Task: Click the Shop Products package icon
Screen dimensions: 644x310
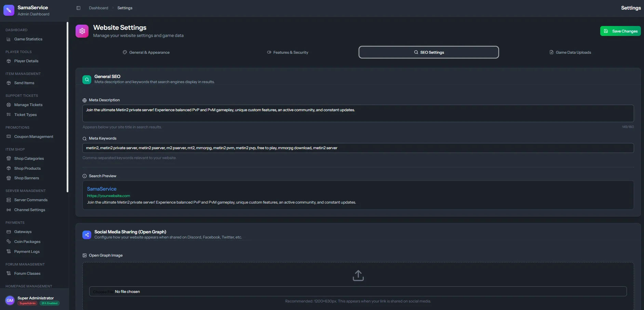Action: 9,168
